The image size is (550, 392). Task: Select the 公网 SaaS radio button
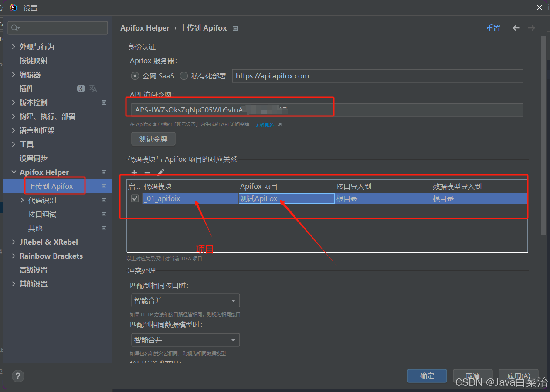[135, 76]
